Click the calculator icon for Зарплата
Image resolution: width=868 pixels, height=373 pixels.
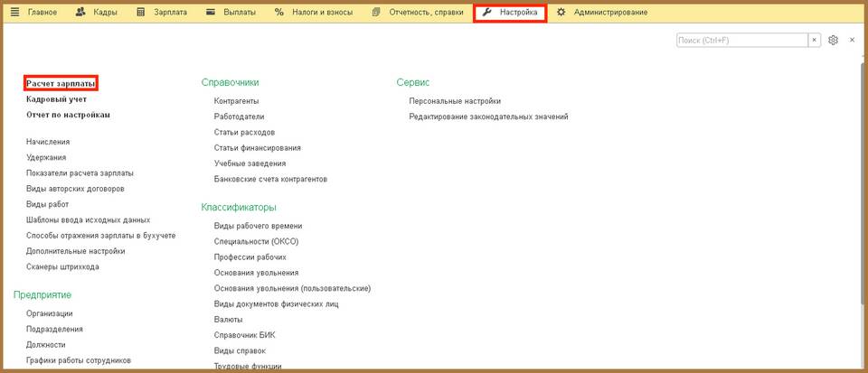click(x=141, y=13)
